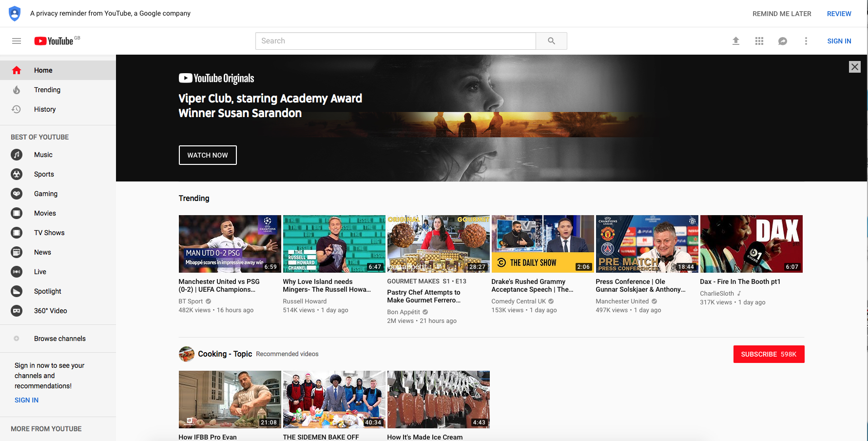Screen dimensions: 868x441
Task: Open the three-dot settings menu
Action: click(x=806, y=41)
